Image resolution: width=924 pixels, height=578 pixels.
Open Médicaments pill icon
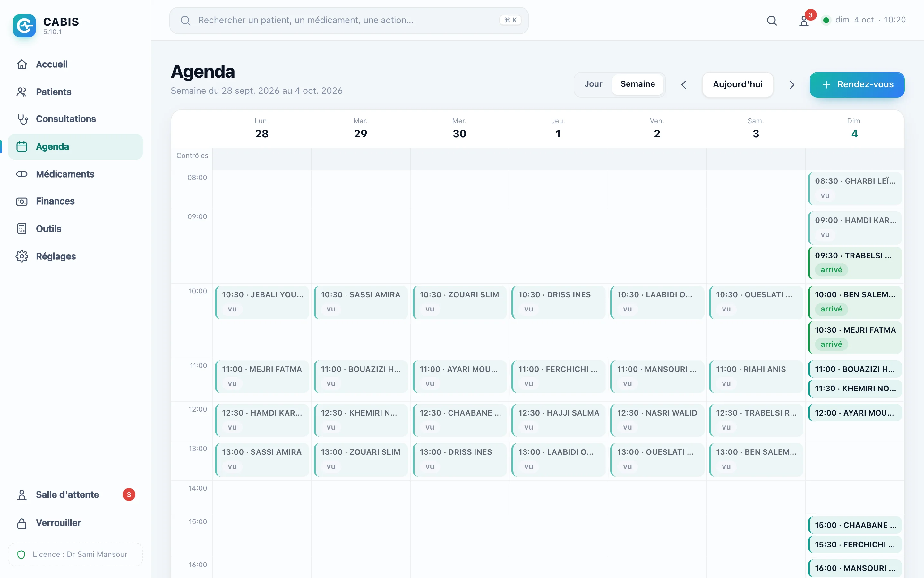[22, 174]
